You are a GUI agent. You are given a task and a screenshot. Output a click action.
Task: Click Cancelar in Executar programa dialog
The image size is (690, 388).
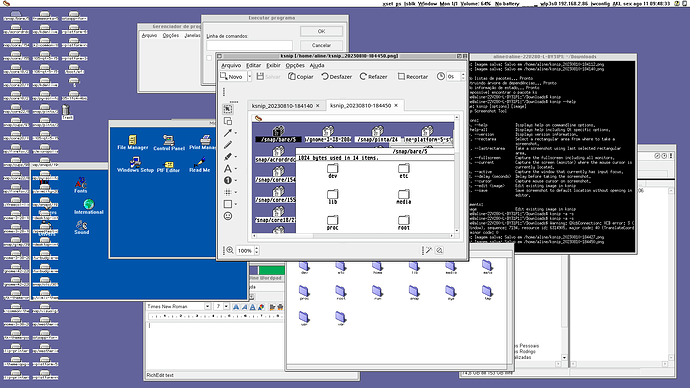(321, 45)
